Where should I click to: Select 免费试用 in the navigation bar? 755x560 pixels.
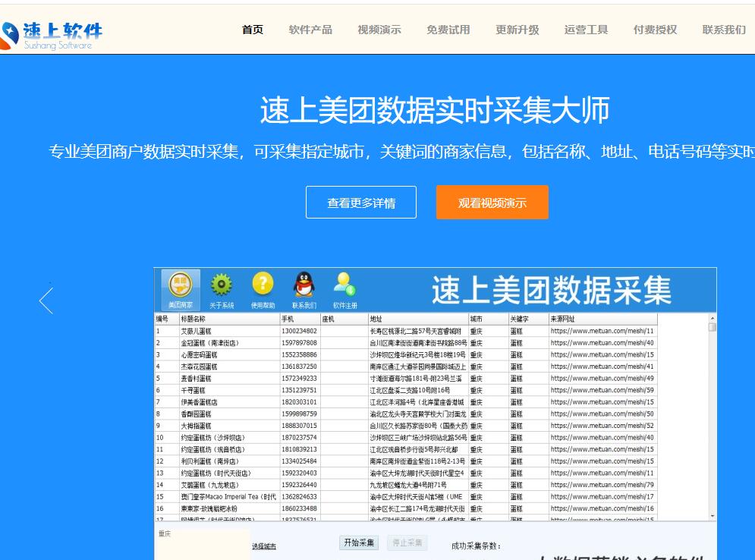tap(448, 30)
